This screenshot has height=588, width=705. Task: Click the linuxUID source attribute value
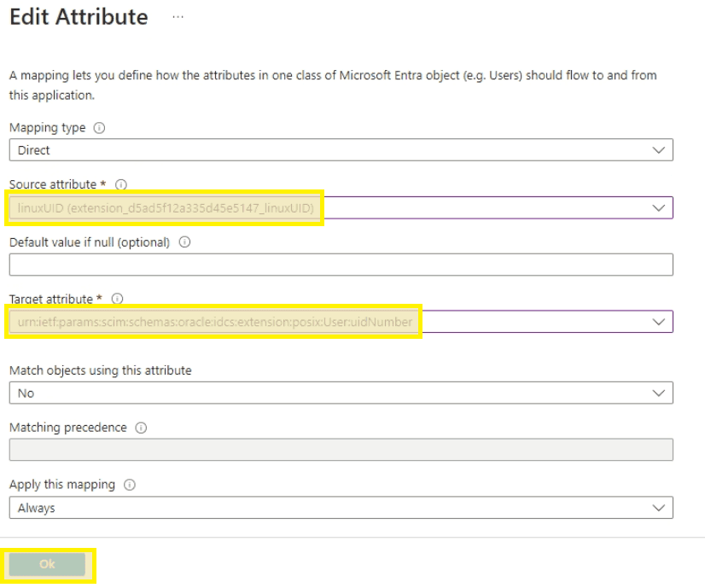click(166, 207)
